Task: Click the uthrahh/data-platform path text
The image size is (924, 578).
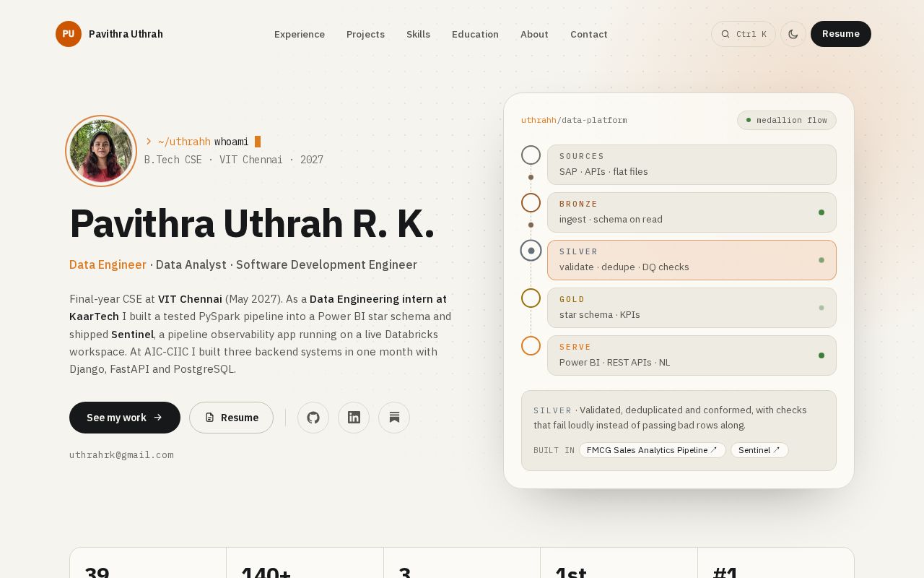Action: coord(574,120)
